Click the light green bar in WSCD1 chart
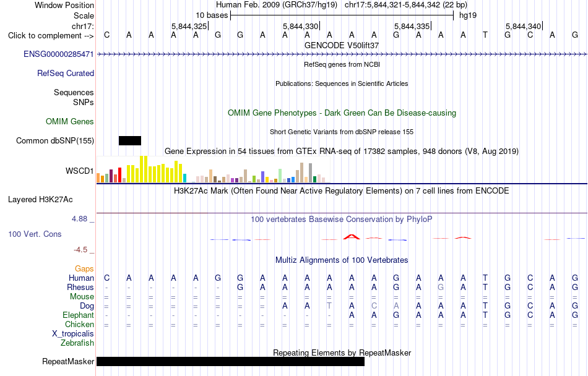588x376 pixels. [x=280, y=176]
